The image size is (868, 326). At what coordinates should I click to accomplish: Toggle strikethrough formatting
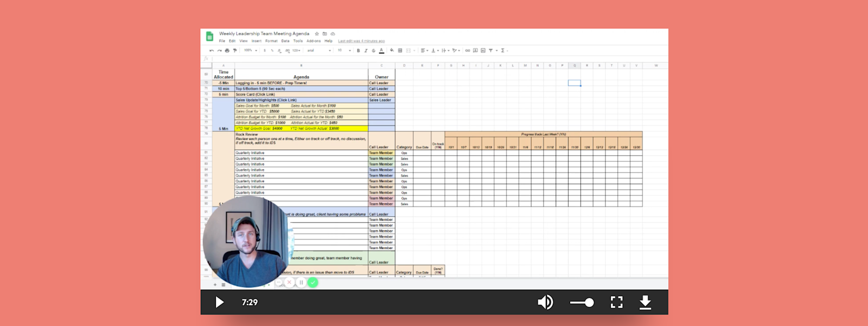click(x=373, y=51)
